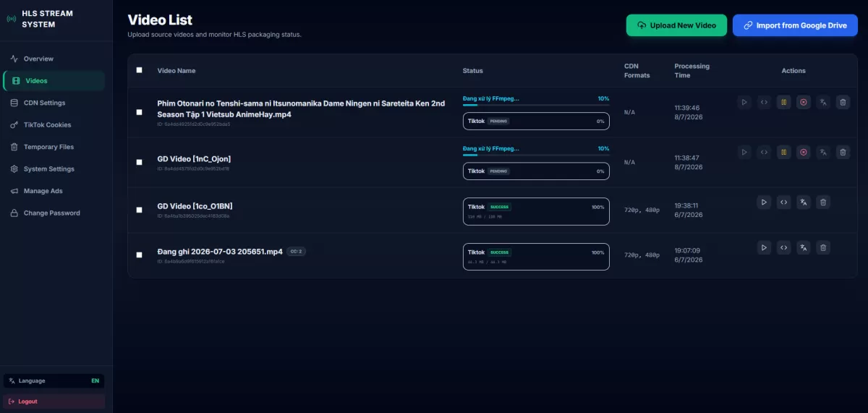Viewport: 868px width, 413px height.
Task: Cancel processing of Phim Otonari video
Action: (803, 103)
